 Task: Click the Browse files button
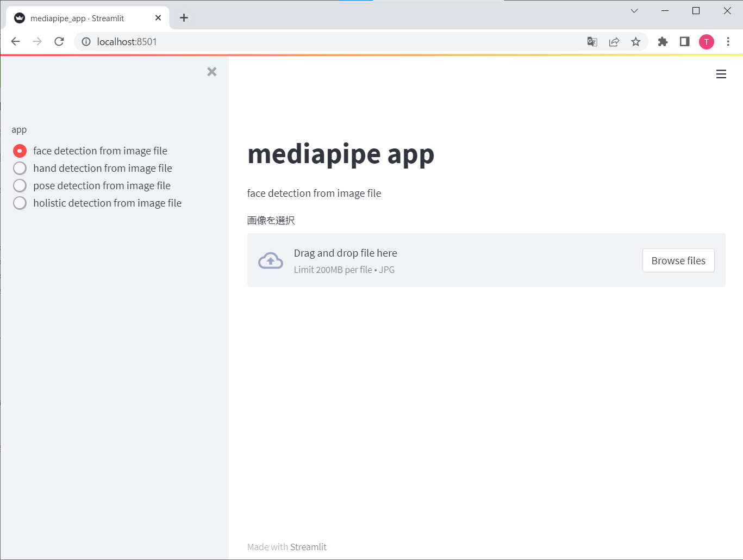[x=678, y=260]
